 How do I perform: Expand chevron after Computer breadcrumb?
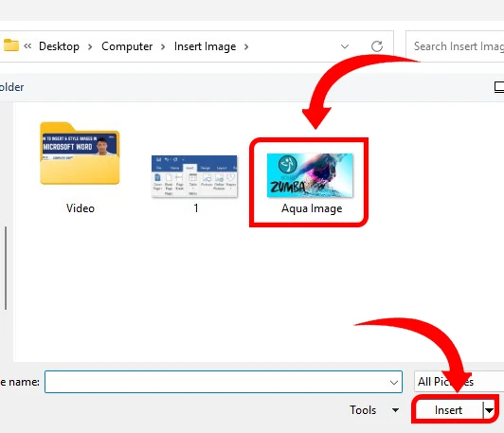coord(163,47)
